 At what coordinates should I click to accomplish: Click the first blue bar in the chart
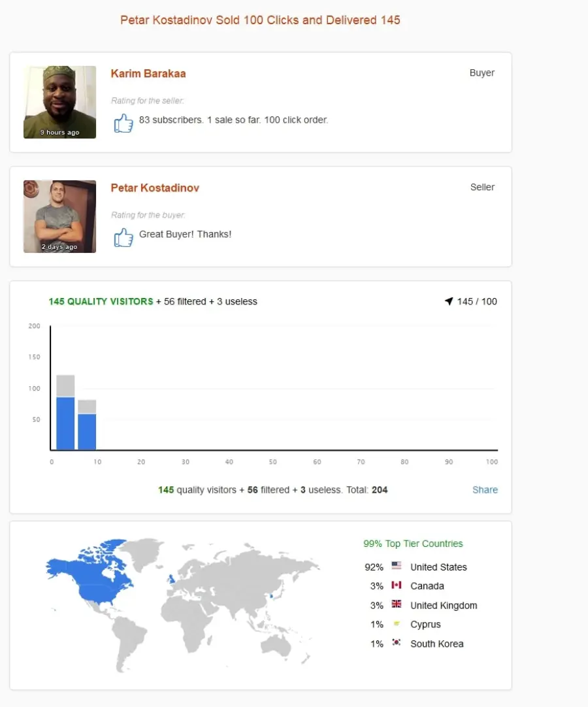pyautogui.click(x=65, y=423)
